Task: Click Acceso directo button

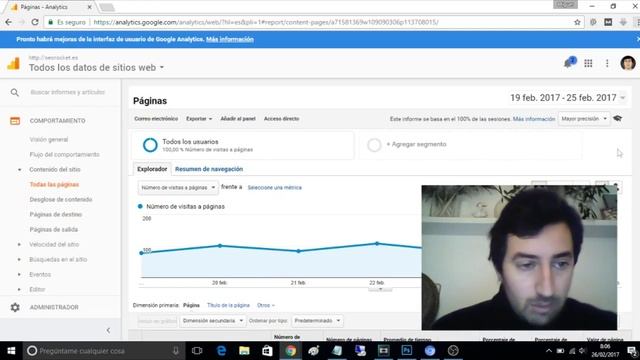Action: pos(282,119)
